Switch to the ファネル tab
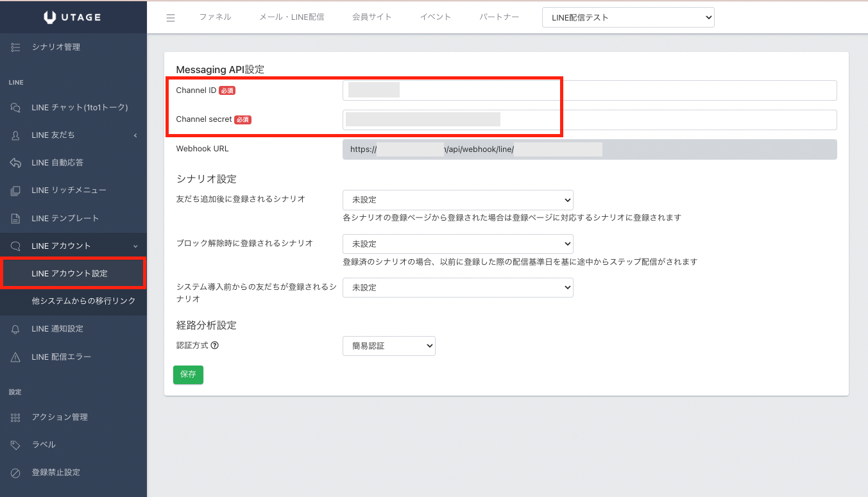This screenshot has height=497, width=868. tap(215, 17)
